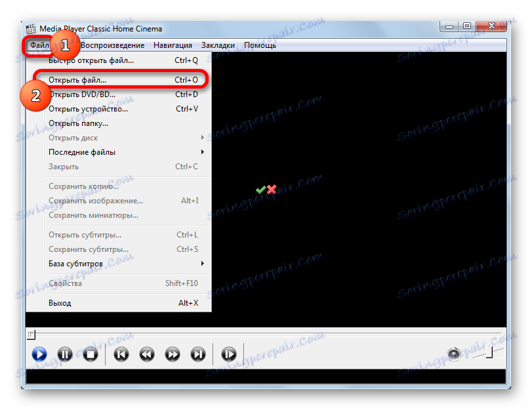Viewport: 532px width, 410px height.
Task: Click the Pause button
Action: tap(65, 354)
